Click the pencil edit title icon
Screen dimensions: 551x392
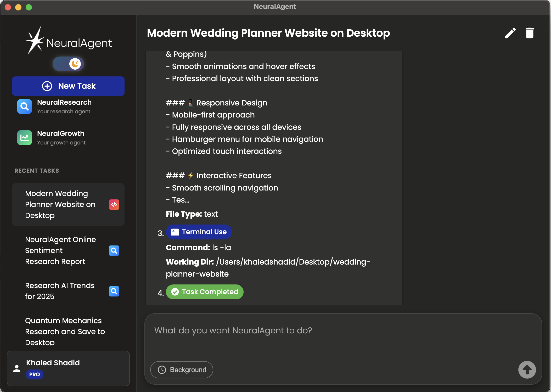510,33
